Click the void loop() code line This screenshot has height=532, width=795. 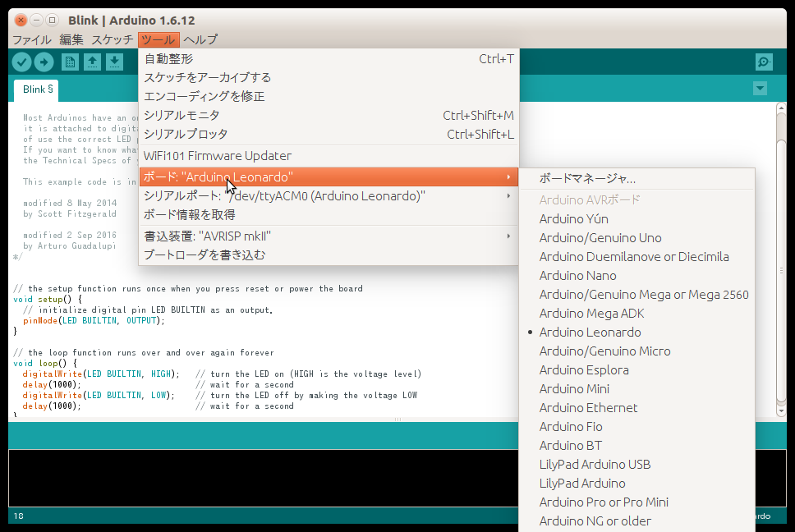click(x=45, y=363)
